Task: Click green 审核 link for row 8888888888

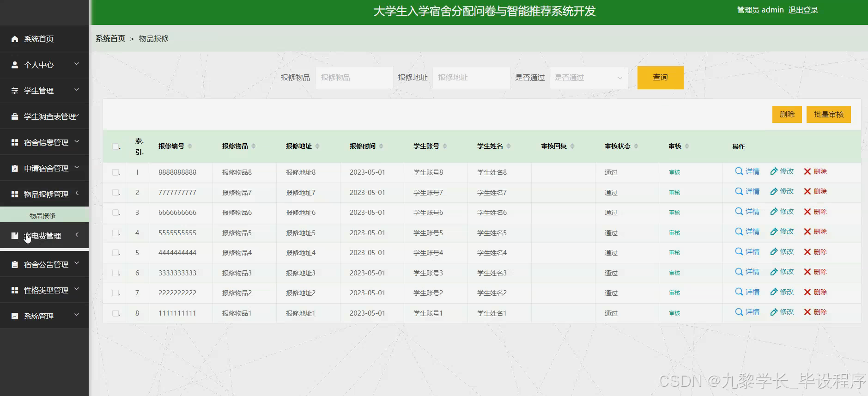Action: coord(674,172)
